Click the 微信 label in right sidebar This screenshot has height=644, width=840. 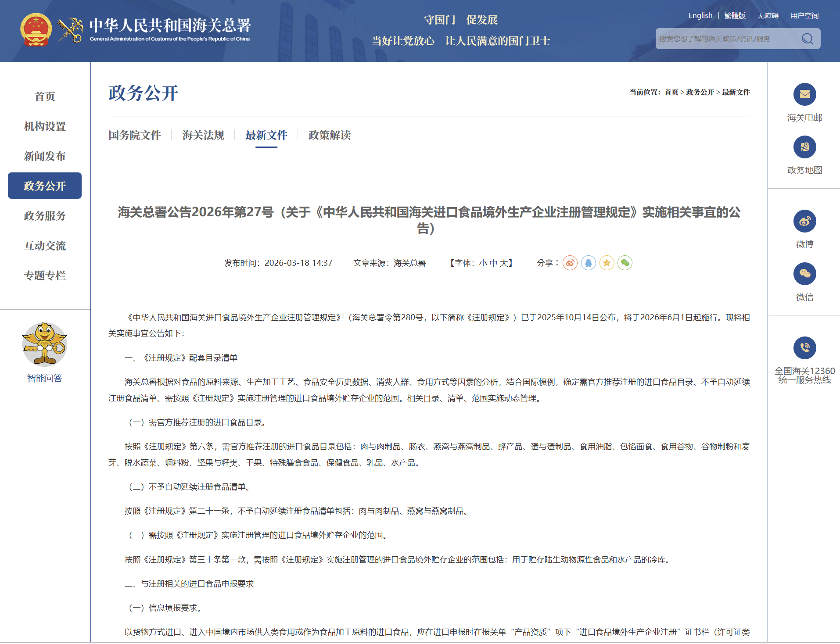tap(804, 297)
